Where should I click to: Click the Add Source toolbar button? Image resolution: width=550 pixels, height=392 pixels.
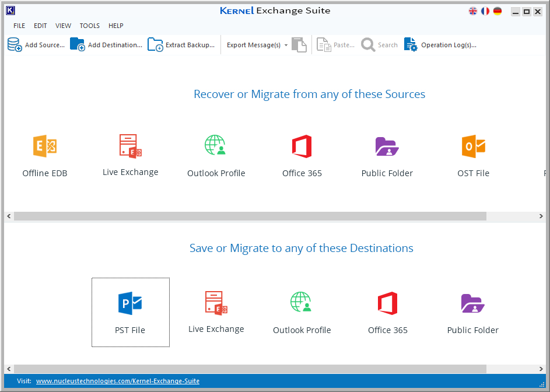tap(36, 45)
